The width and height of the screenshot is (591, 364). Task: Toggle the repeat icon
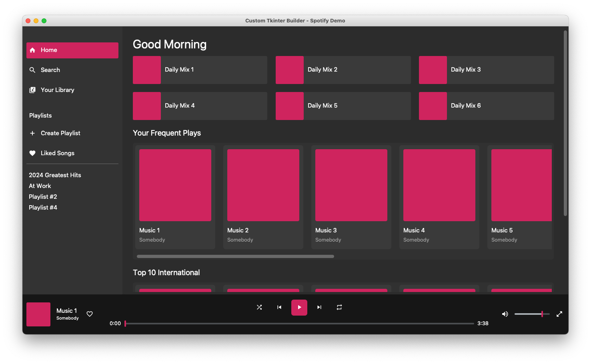coord(339,307)
